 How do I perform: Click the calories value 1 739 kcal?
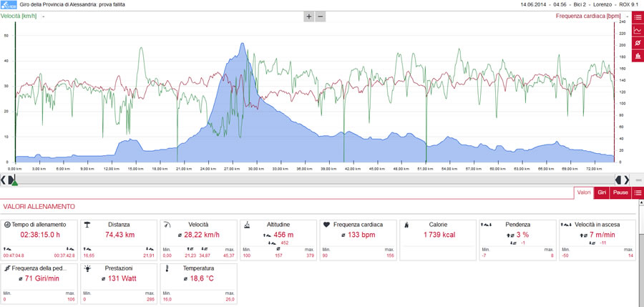(x=438, y=235)
